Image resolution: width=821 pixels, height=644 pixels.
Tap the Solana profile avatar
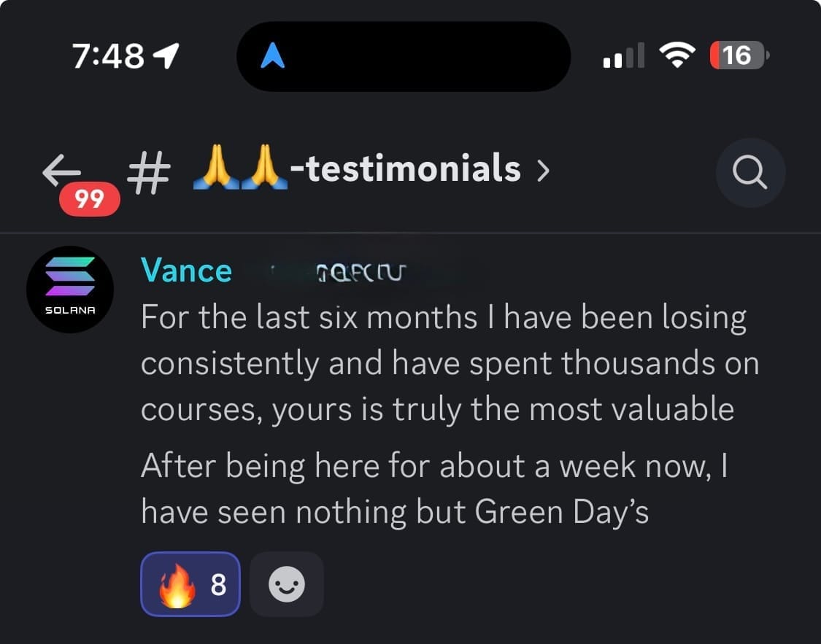point(70,289)
